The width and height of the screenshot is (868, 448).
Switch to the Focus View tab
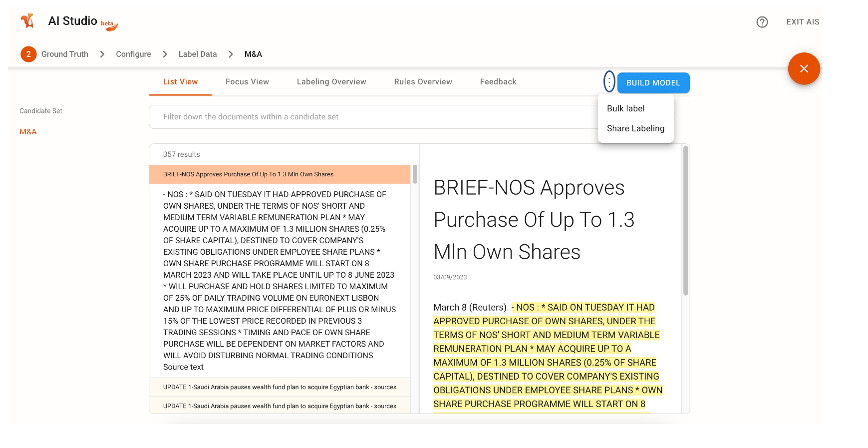(x=247, y=82)
